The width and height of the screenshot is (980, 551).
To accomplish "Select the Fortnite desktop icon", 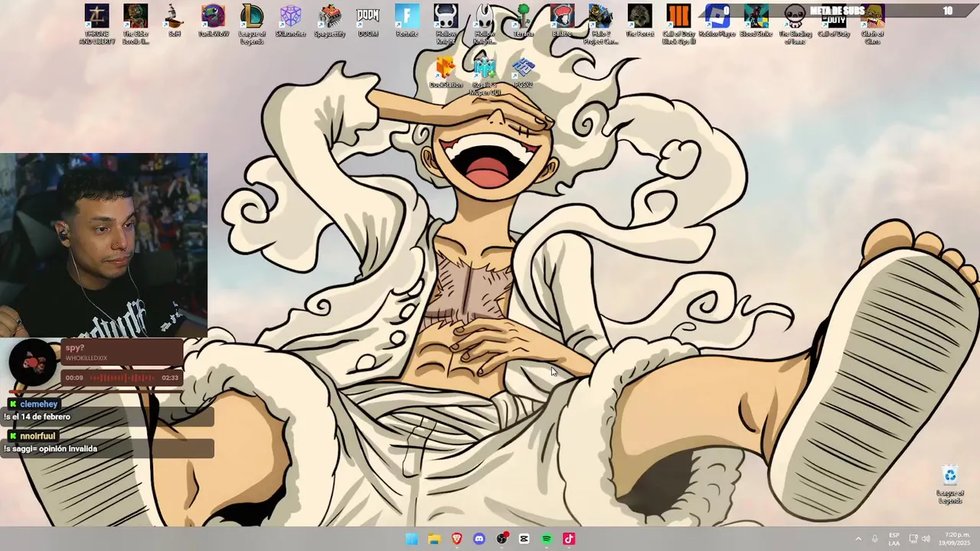I will (x=407, y=21).
